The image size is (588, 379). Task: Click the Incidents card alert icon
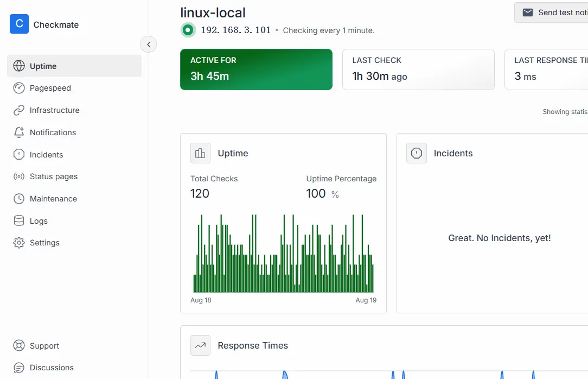pyautogui.click(x=417, y=153)
